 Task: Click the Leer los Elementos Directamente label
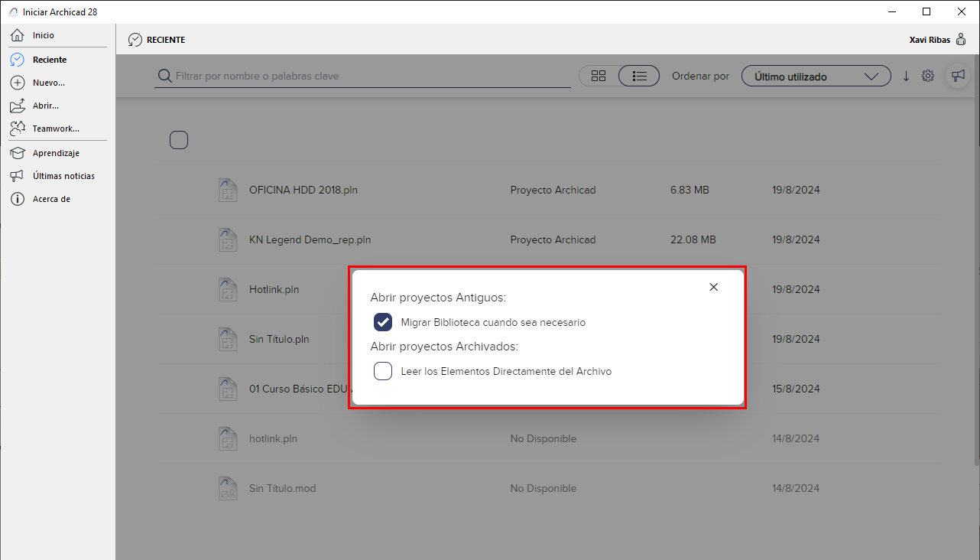pyautogui.click(x=506, y=371)
